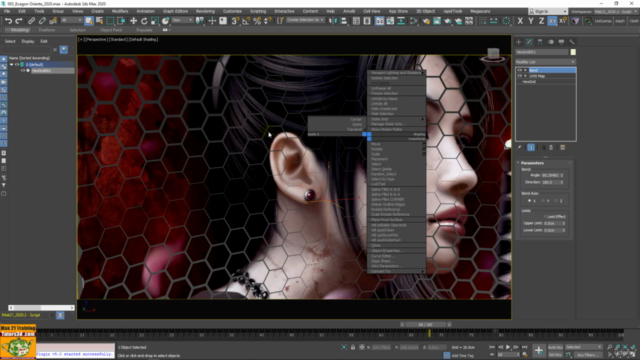This screenshot has height=360, width=640.
Task: Click the Bind to Space Warp icon
Action: click(53, 21)
